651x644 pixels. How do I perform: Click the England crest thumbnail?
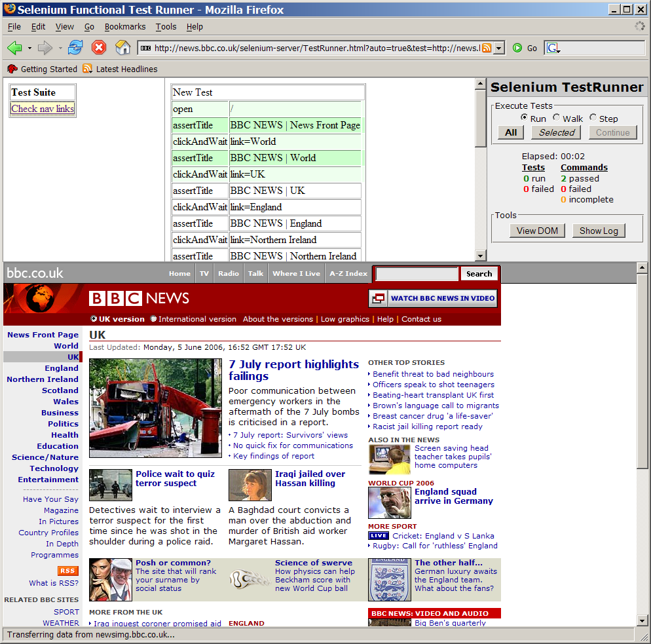(390, 580)
